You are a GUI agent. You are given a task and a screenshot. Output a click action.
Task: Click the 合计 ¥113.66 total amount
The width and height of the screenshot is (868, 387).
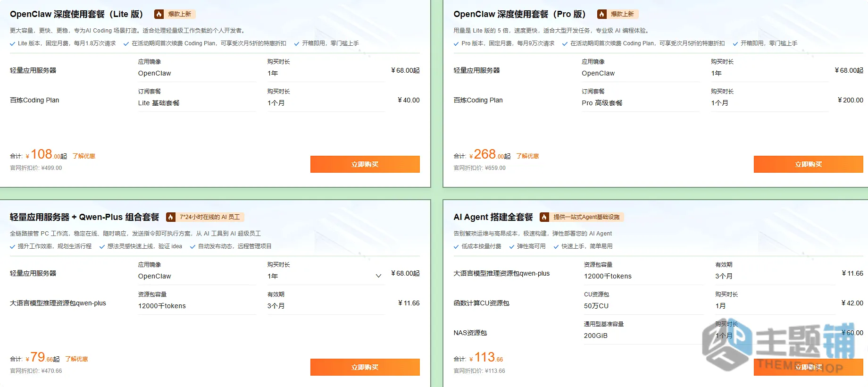pyautogui.click(x=486, y=358)
